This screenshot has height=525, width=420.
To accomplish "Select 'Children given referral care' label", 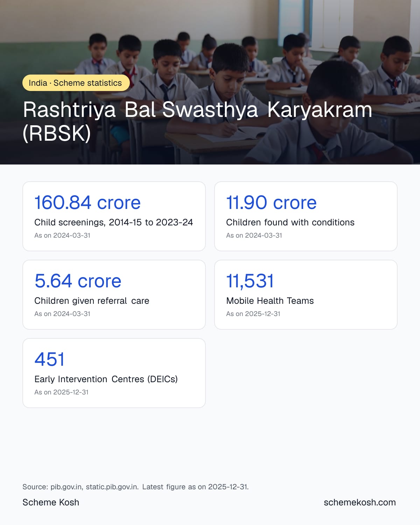I will pos(92,301).
